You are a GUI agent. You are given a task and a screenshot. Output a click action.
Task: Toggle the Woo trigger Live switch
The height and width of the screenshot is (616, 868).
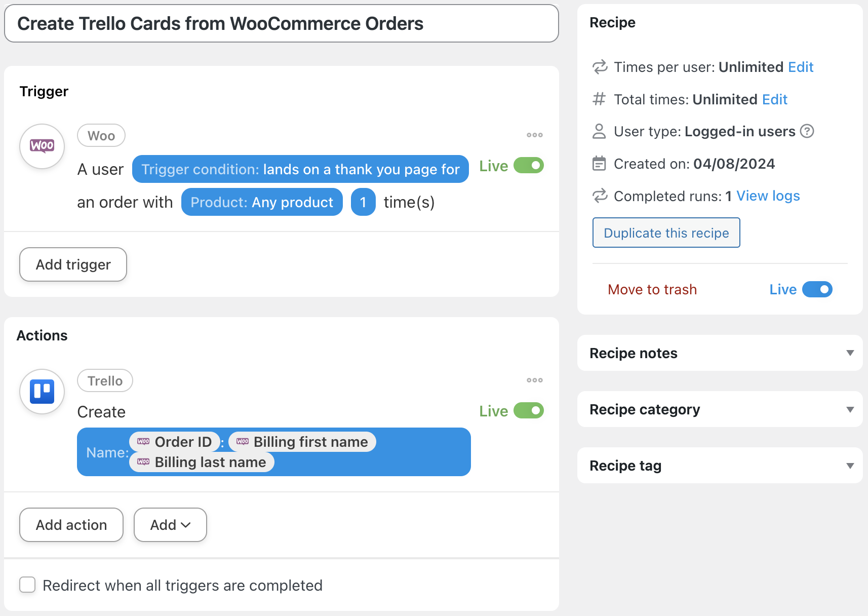[x=528, y=166]
